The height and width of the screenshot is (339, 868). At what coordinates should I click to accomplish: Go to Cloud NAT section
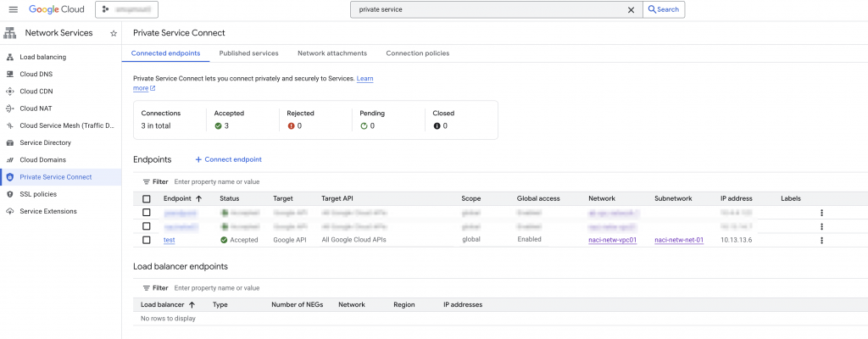coord(36,108)
